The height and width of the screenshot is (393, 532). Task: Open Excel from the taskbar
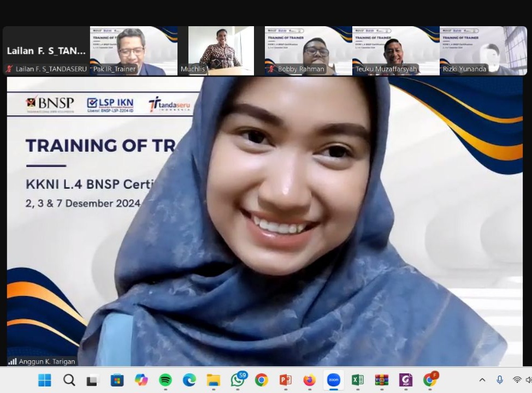pos(357,380)
